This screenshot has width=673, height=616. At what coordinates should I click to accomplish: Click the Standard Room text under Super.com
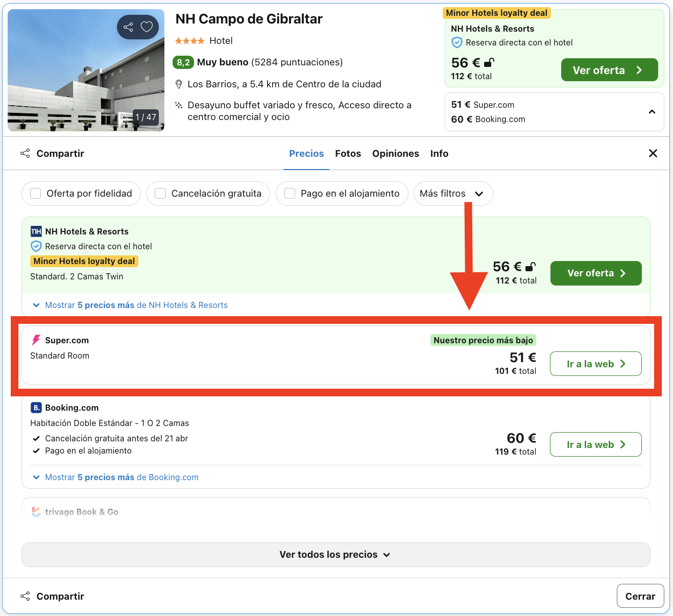[x=60, y=356]
